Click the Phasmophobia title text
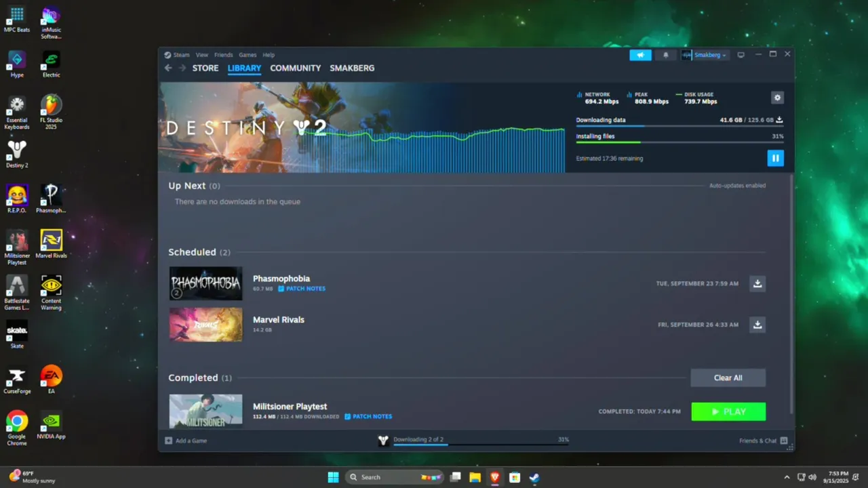The image size is (868, 488). [x=281, y=279]
